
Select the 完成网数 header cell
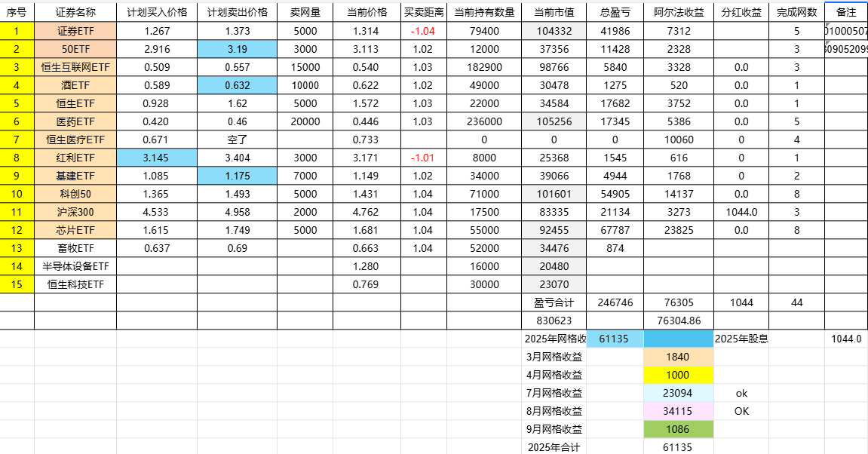coord(796,12)
